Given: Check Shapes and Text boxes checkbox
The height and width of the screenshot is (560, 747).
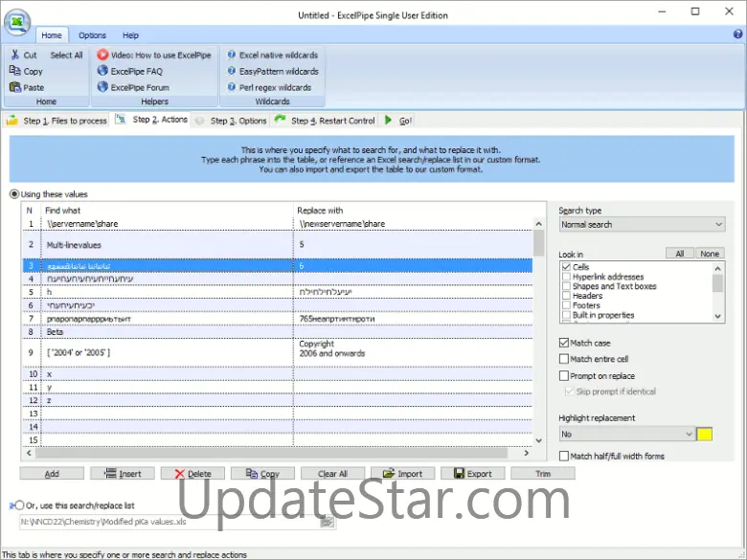Looking at the screenshot, I should [566, 286].
